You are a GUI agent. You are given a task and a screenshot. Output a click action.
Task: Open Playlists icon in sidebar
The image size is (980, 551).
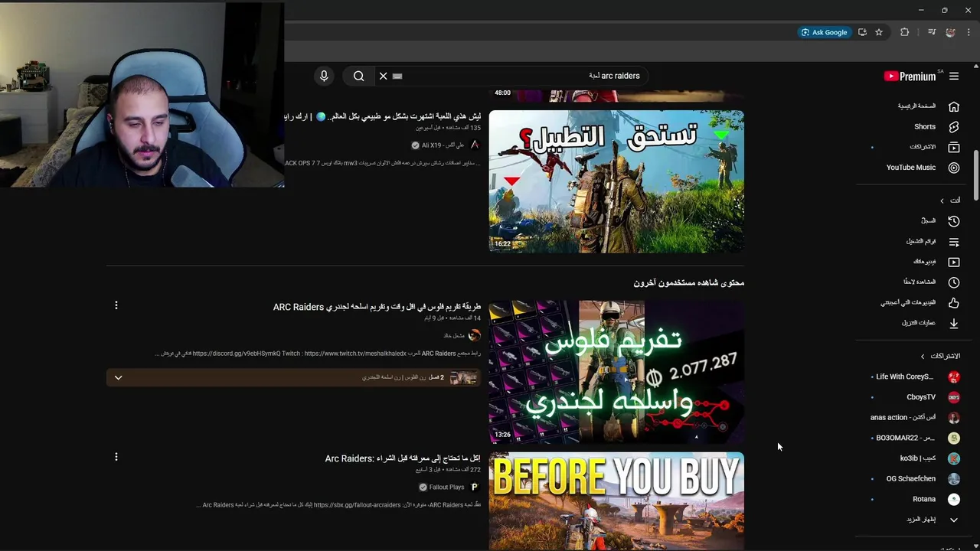coord(954,242)
